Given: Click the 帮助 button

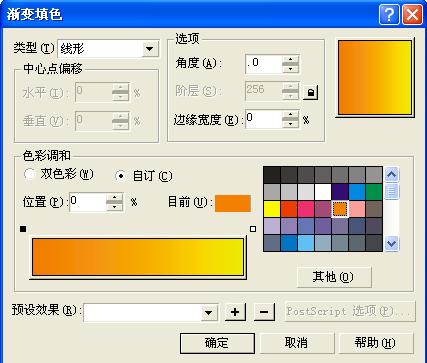Looking at the screenshot, I should (376, 343).
